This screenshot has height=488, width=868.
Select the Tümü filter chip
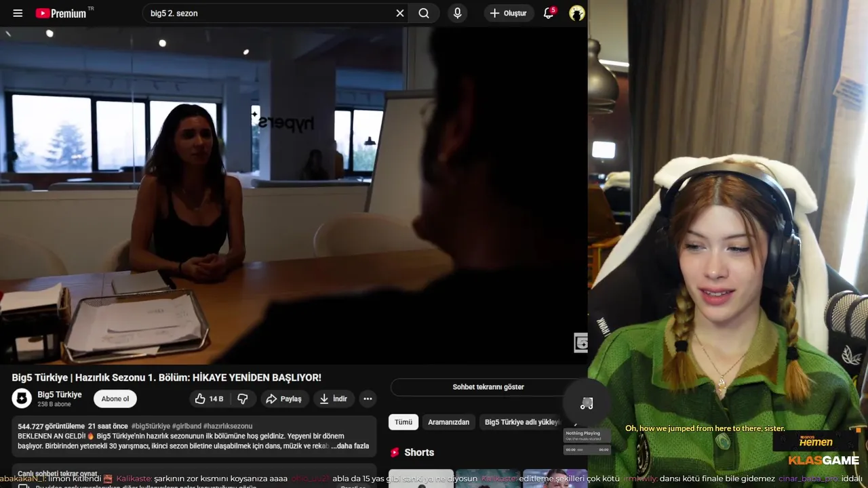point(403,422)
